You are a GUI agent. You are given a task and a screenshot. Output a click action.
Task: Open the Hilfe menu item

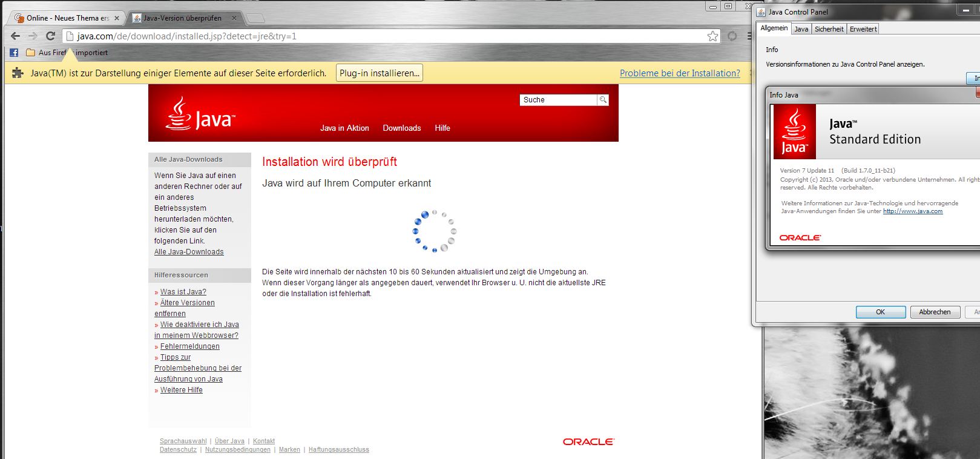pos(442,128)
